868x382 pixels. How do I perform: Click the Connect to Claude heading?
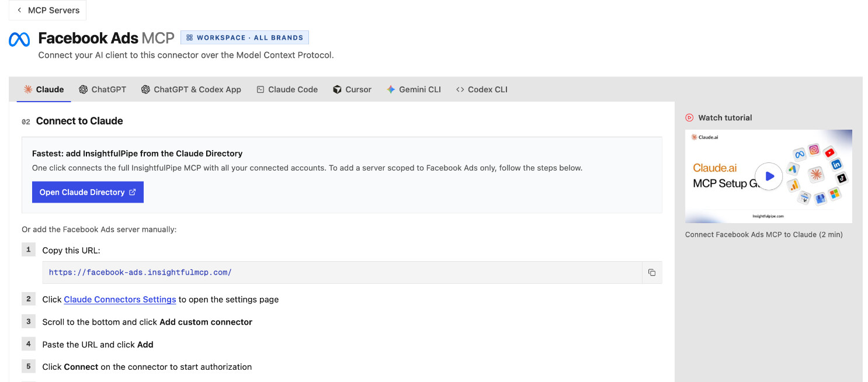coord(79,121)
